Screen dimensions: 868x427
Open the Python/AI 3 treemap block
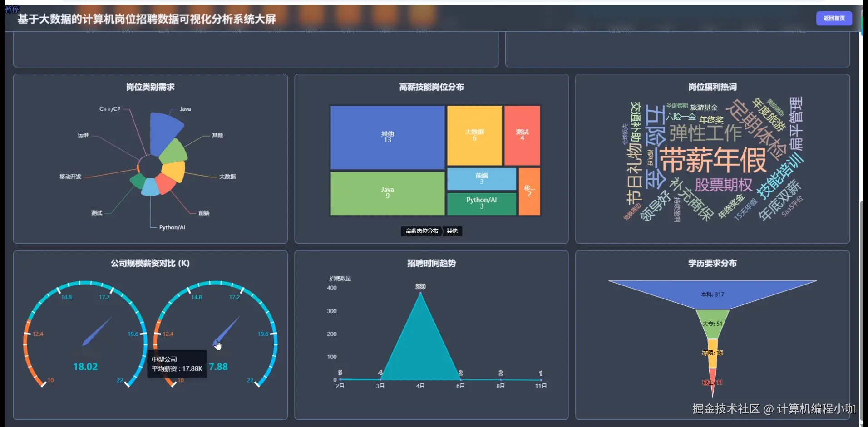coord(482,204)
